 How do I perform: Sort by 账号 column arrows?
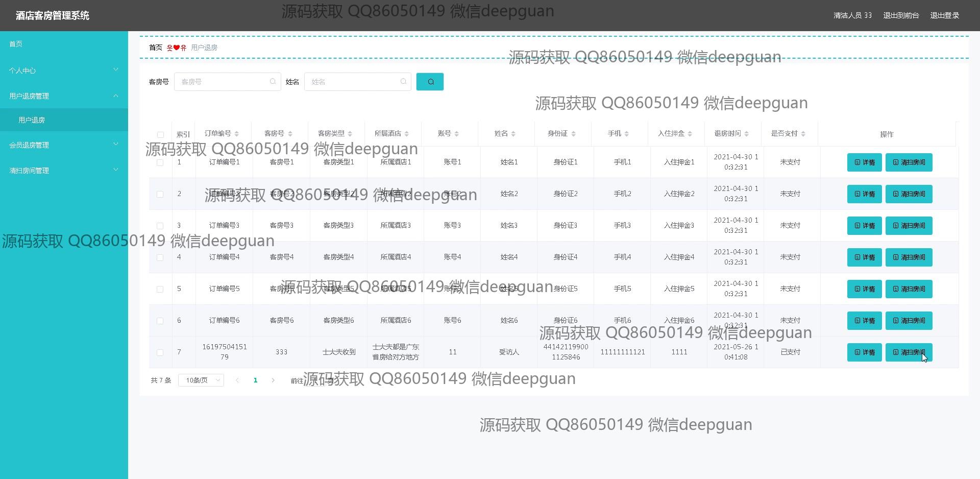(457, 134)
